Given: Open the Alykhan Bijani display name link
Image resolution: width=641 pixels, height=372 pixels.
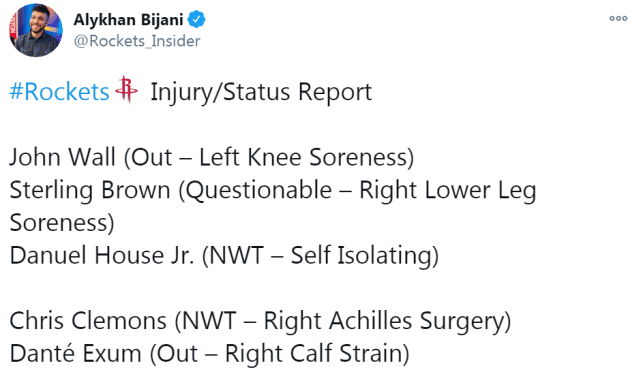Looking at the screenshot, I should coord(128,20).
